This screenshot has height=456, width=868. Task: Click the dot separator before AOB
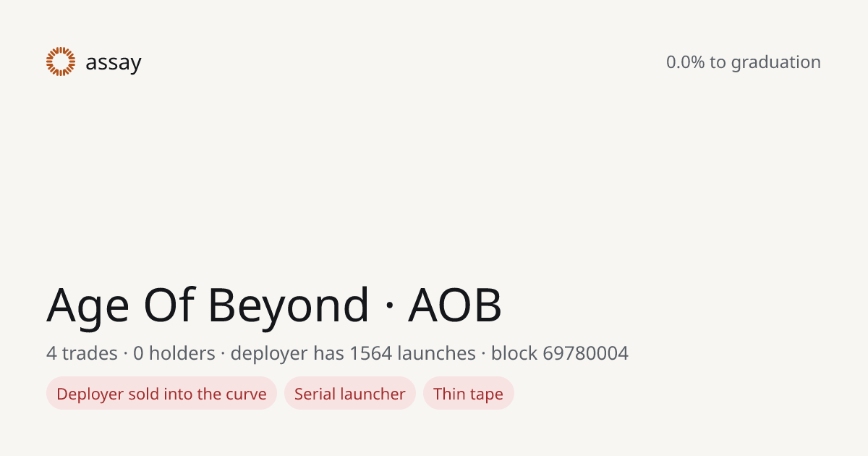[389, 306]
